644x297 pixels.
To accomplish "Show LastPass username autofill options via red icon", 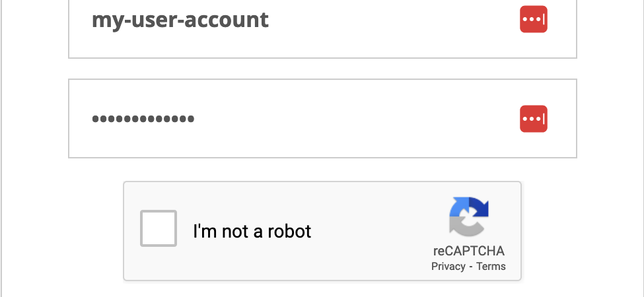I will click(x=534, y=19).
